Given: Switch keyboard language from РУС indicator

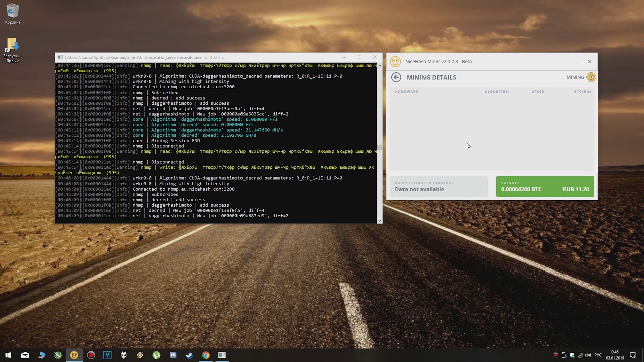Looking at the screenshot, I should [x=598, y=355].
